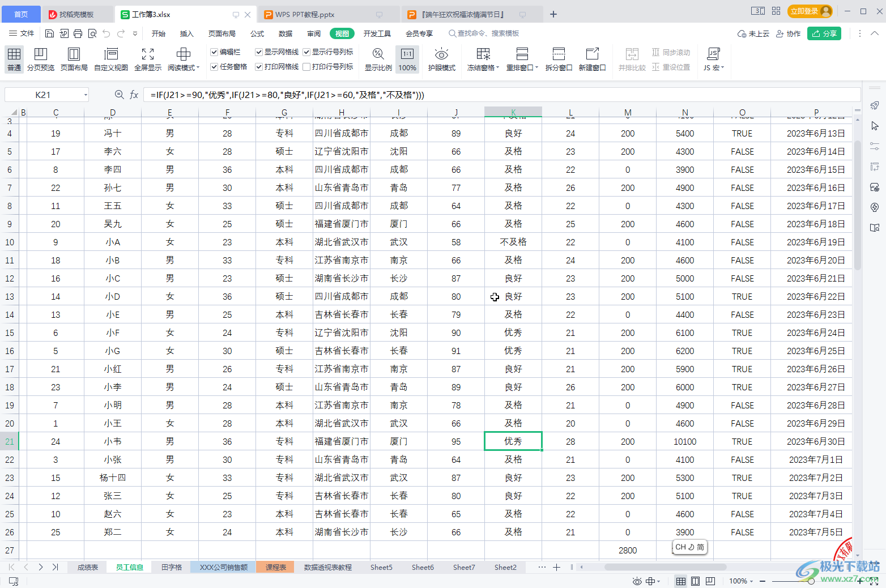Enable Eye Protection mode (护眼模式)
Image resolution: width=886 pixels, height=588 pixels.
441,59
